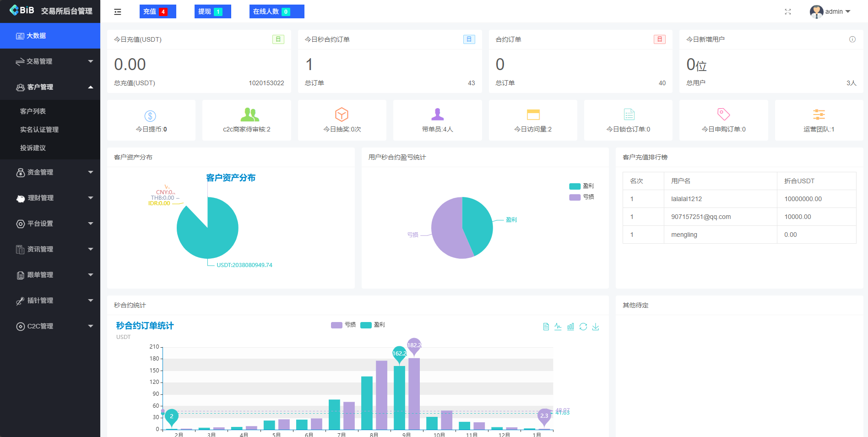
Task: Switch chart to line view icon
Action: point(558,327)
